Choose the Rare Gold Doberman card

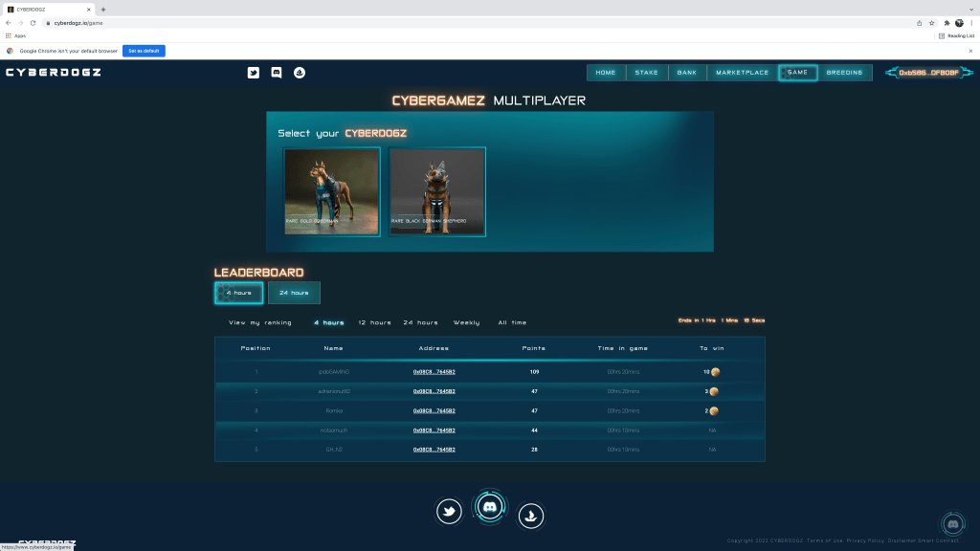332,191
